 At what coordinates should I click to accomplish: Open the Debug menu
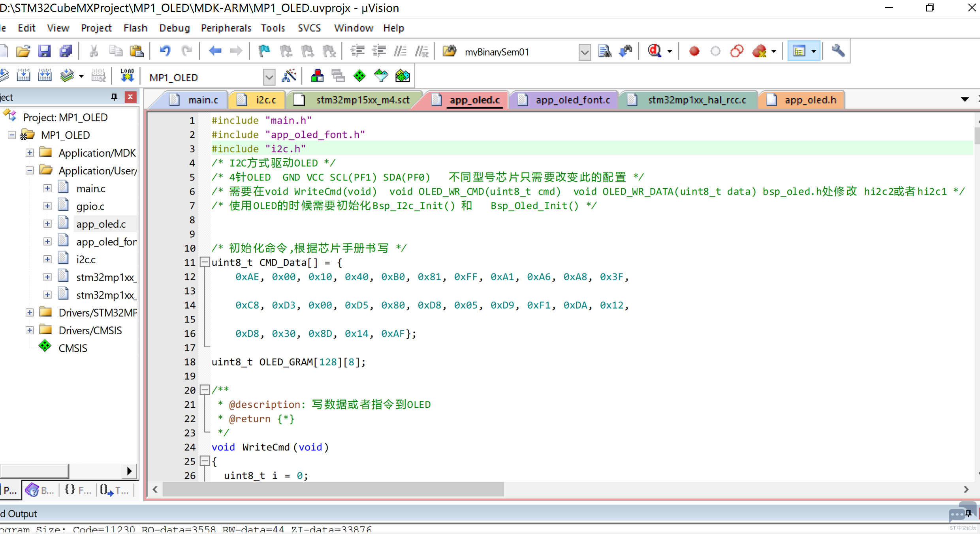click(x=174, y=28)
